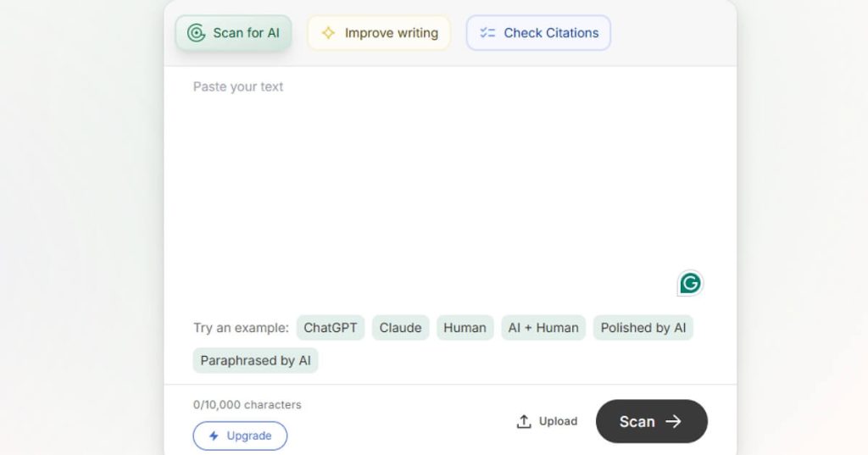Viewport: 868px width, 455px height.
Task: Click the checklist icon in Check Citations
Action: point(487,33)
